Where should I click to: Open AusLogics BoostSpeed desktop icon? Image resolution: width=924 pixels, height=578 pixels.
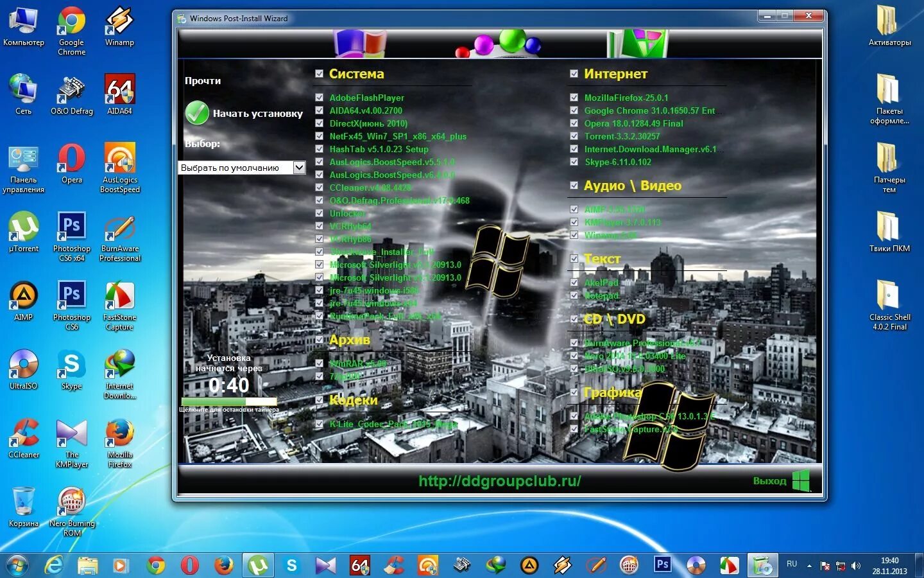click(x=120, y=168)
